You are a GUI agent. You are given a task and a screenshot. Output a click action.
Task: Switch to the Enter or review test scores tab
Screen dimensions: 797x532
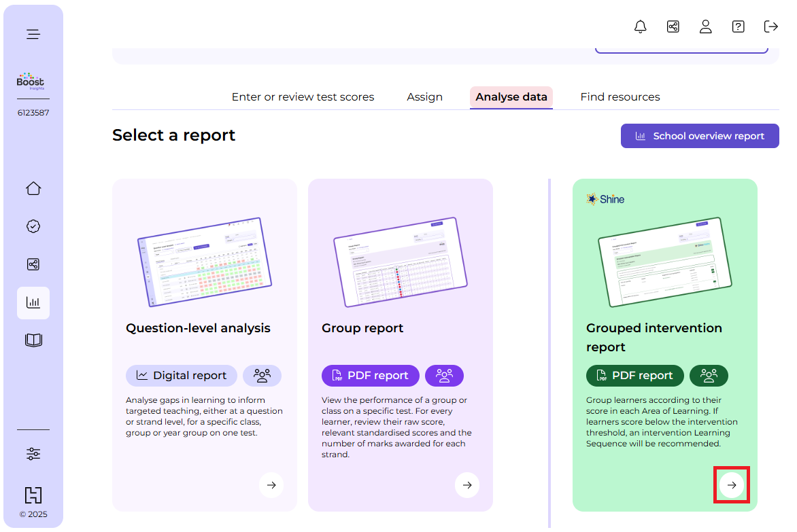[x=303, y=97]
